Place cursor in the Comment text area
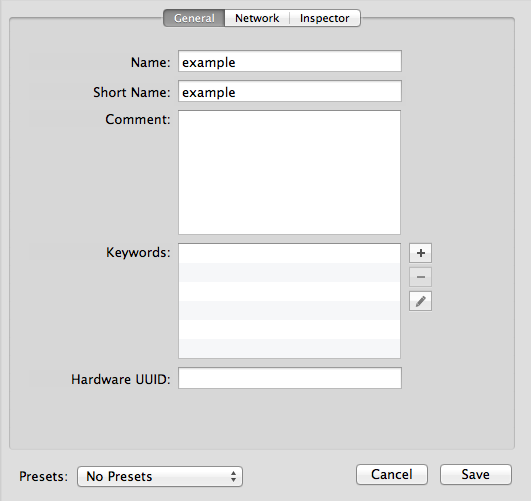Screen dimensions: 531x501 pyautogui.click(x=290, y=172)
